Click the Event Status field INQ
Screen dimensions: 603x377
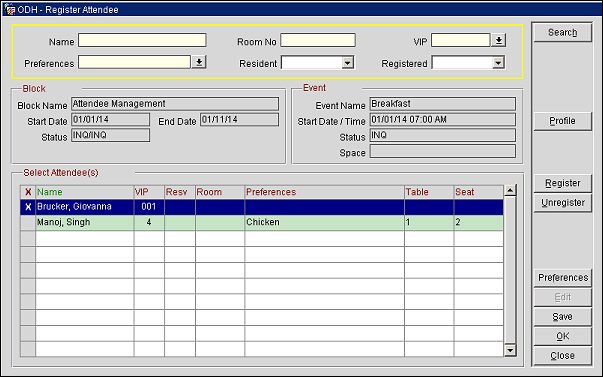pos(443,135)
